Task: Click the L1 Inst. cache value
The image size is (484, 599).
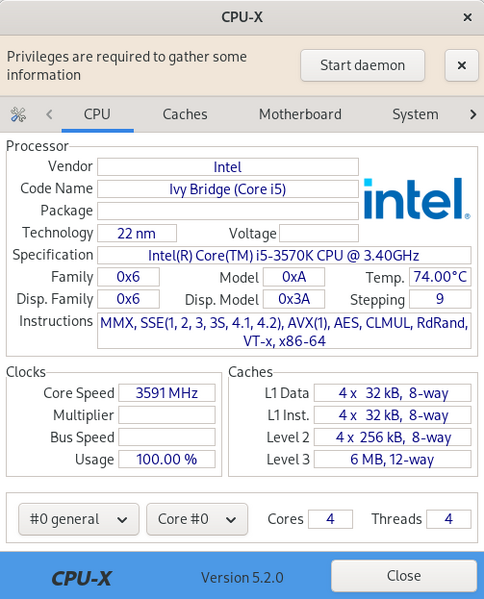Action: 393,415
